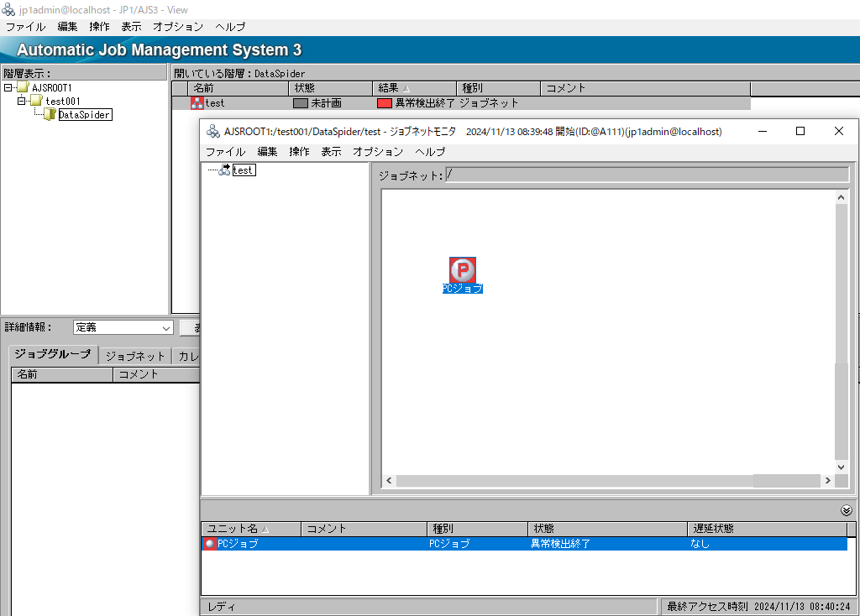This screenshot has width=860, height=616.
Task: Click the コメント header in main list
Action: pyautogui.click(x=645, y=88)
